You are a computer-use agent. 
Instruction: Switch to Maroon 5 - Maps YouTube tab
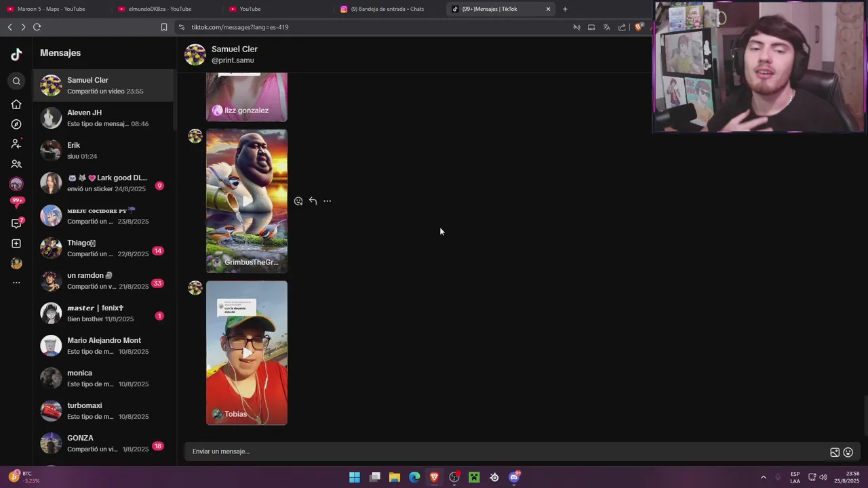[54, 9]
